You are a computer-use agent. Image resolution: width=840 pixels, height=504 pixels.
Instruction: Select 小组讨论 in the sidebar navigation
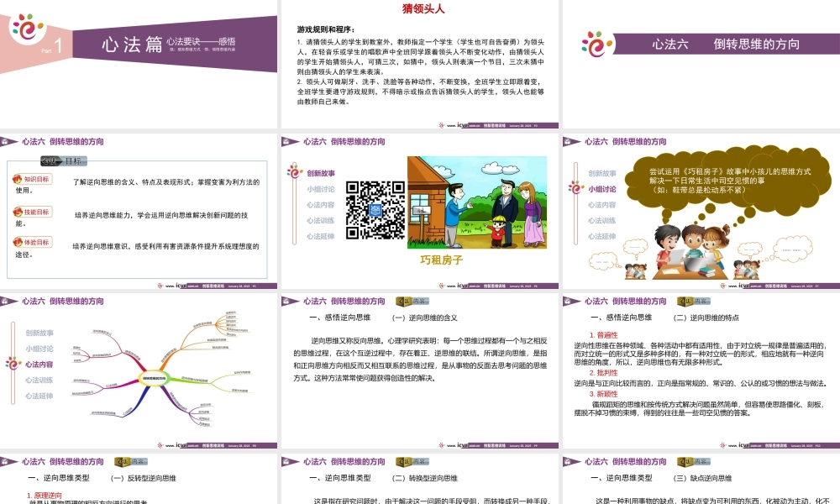coord(322,189)
